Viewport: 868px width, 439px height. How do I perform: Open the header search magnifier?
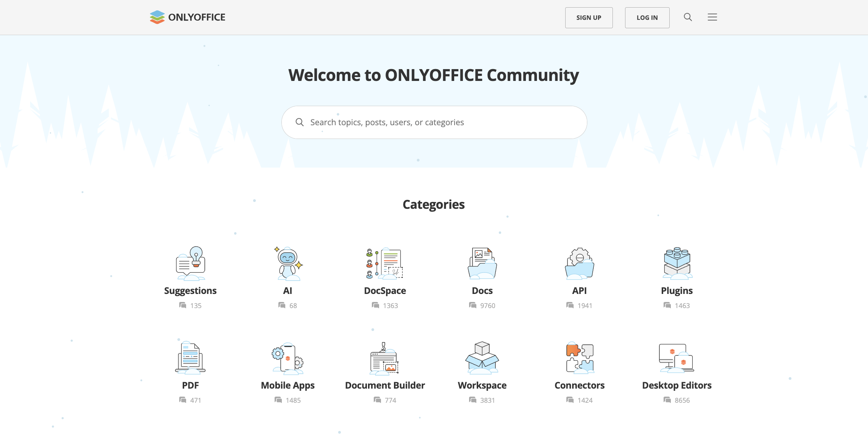point(688,17)
